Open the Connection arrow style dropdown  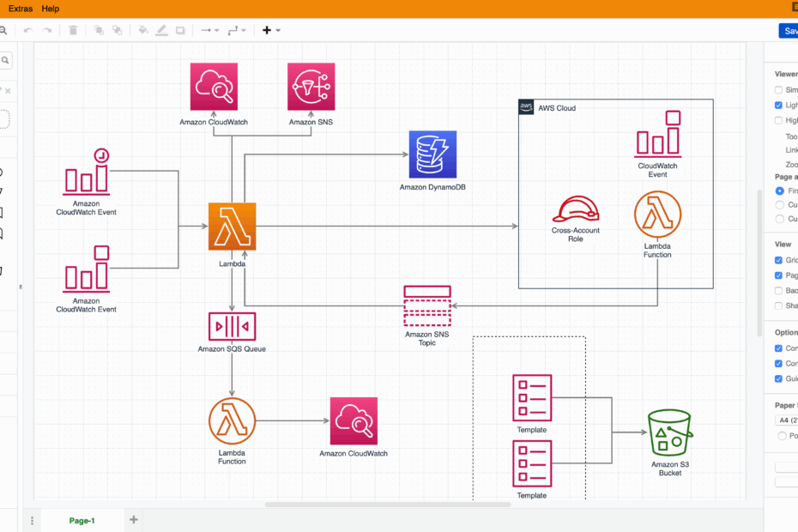(209, 31)
